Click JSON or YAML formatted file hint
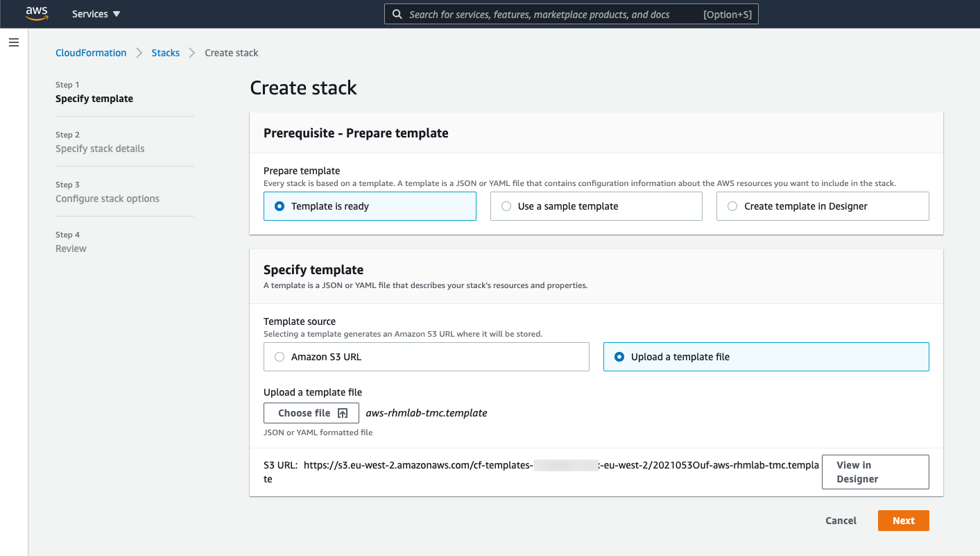The height and width of the screenshot is (556, 980). pos(318,432)
